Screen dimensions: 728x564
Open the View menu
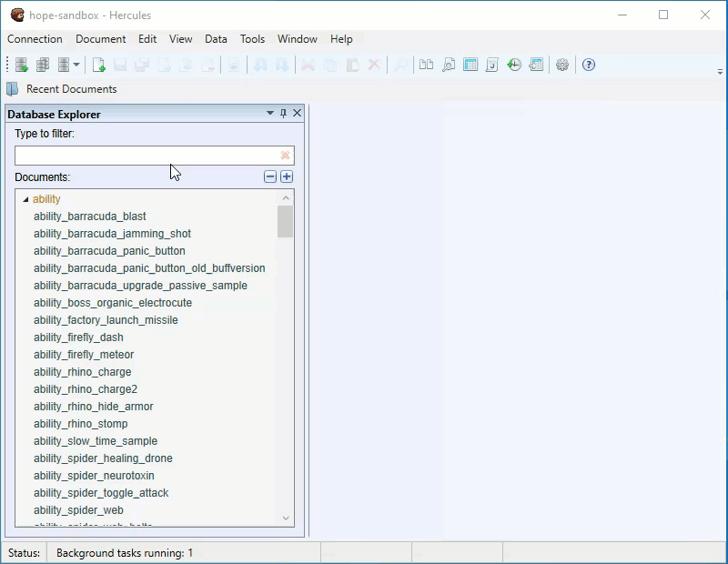click(180, 39)
